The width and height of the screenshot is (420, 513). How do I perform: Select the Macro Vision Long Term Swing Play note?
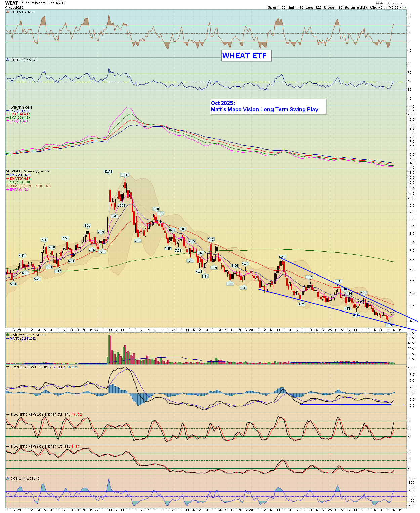268,106
